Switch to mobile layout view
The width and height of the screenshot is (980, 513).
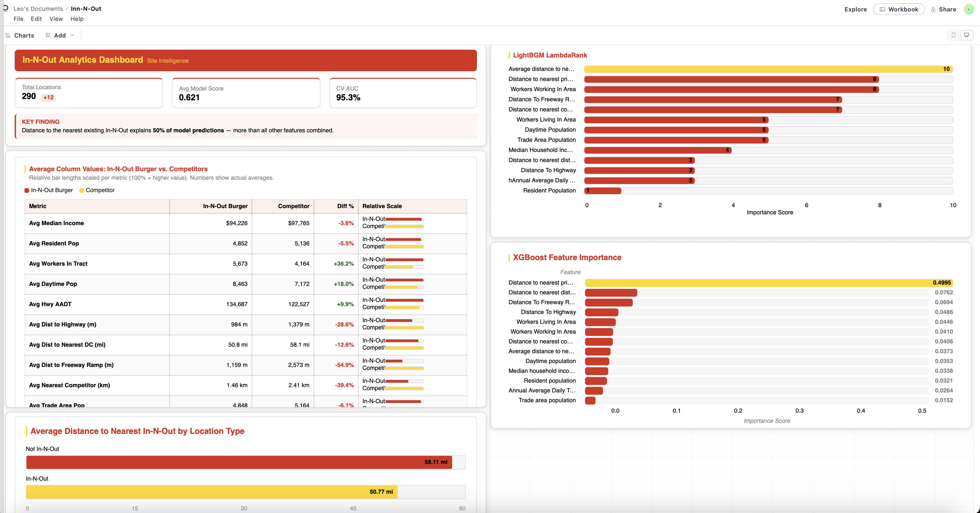(x=953, y=35)
